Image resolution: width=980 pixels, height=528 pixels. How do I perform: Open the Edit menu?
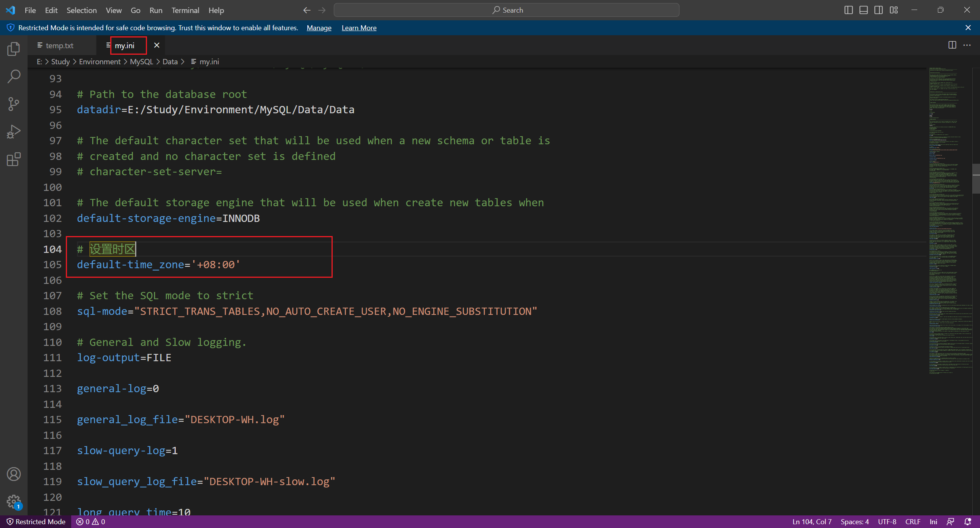click(x=51, y=10)
